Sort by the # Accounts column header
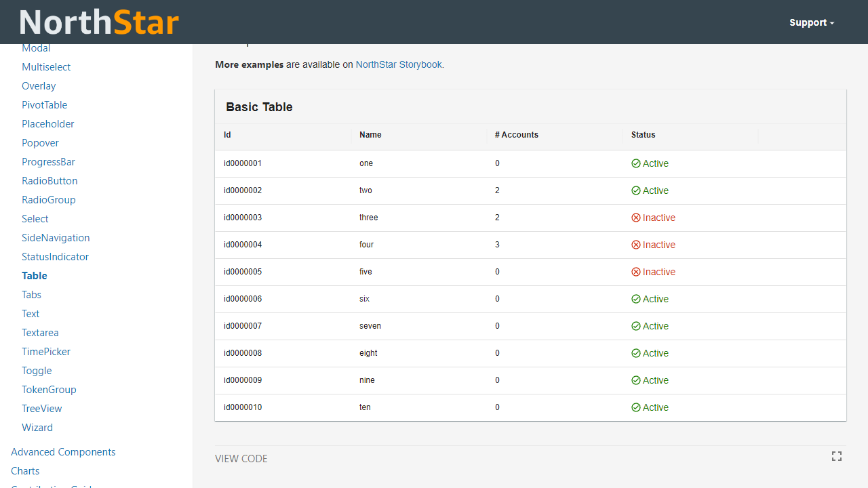The height and width of the screenshot is (488, 868). [x=517, y=135]
